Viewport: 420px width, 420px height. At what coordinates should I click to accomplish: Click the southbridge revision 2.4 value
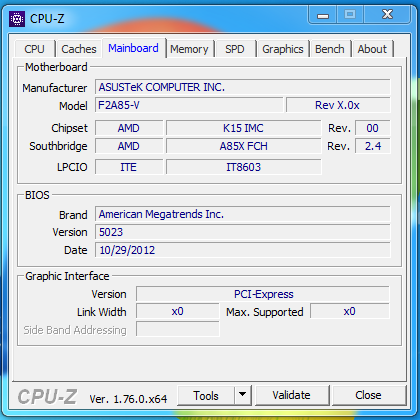coord(373,146)
